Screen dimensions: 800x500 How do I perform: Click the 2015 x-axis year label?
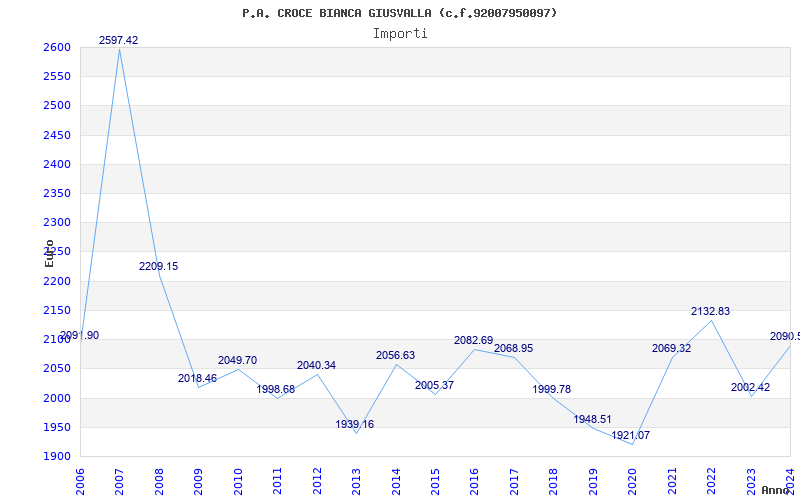pyautogui.click(x=435, y=482)
